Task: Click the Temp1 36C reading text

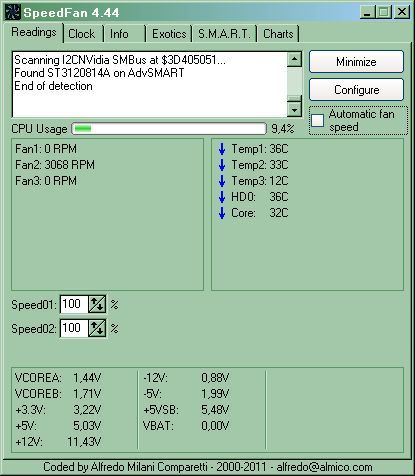Action: pos(260,149)
